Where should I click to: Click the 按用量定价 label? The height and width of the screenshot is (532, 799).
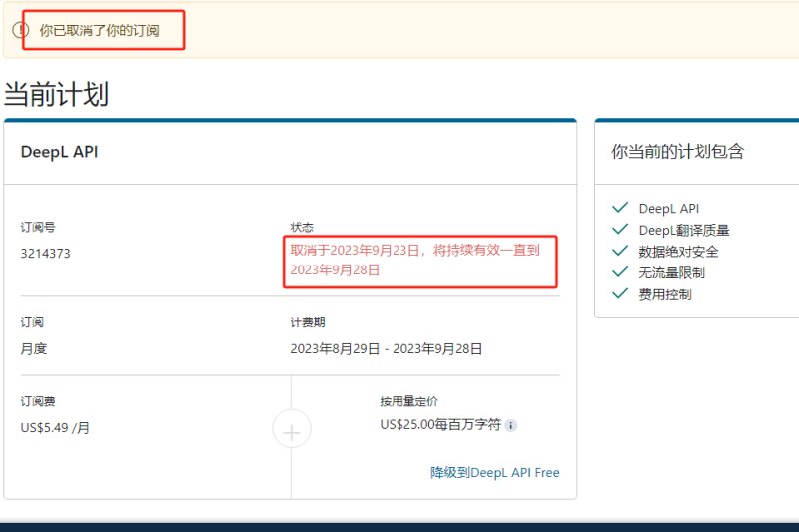408,401
